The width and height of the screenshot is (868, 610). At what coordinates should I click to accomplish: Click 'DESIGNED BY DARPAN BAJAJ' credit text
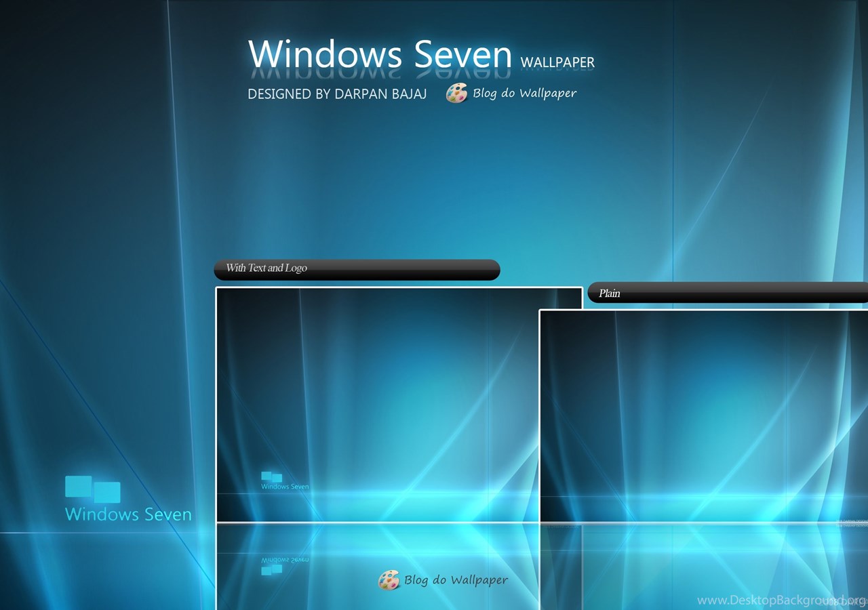pyautogui.click(x=337, y=94)
